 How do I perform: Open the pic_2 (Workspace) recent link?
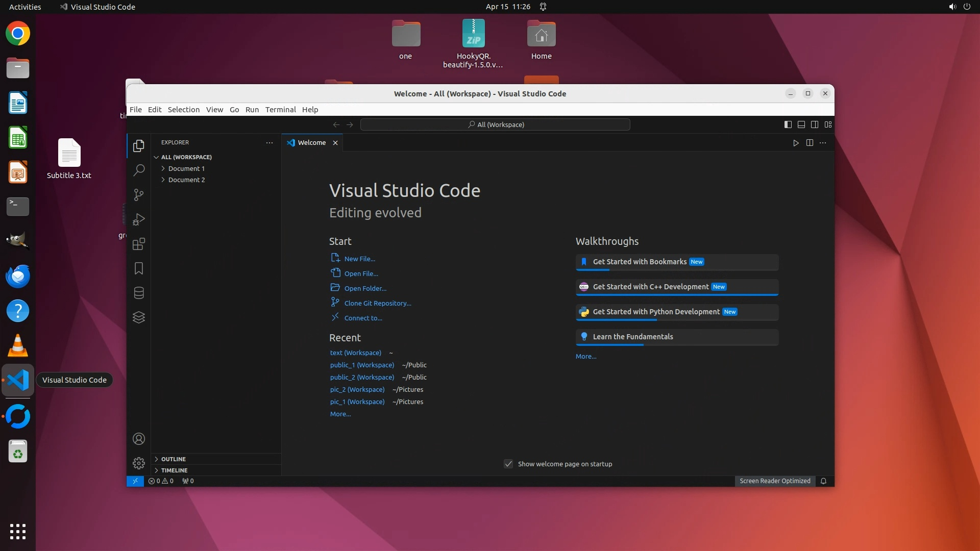click(357, 389)
